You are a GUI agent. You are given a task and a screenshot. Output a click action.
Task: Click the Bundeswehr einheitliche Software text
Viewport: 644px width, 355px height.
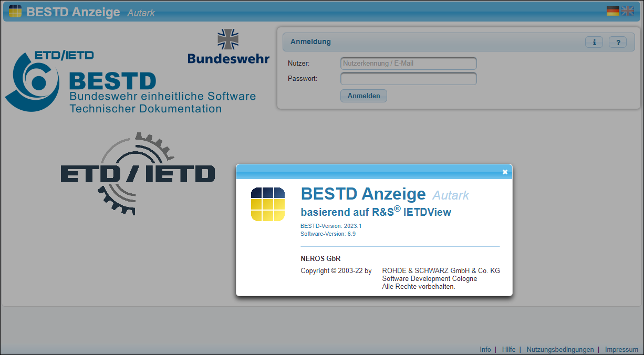(x=163, y=97)
